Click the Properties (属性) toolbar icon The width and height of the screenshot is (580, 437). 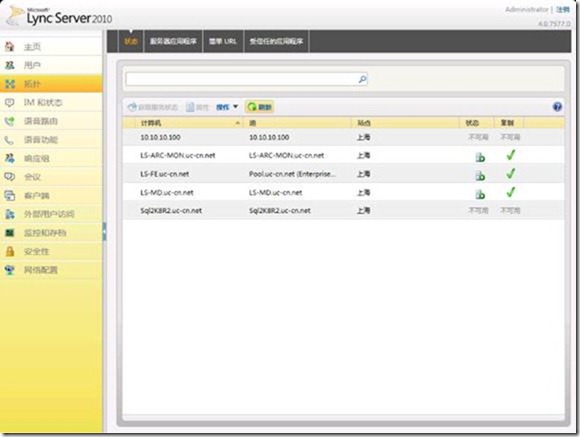(190, 107)
